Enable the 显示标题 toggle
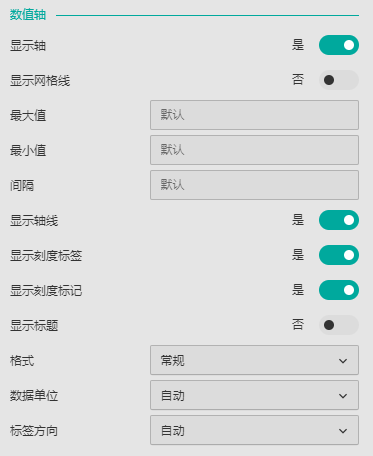 339,325
